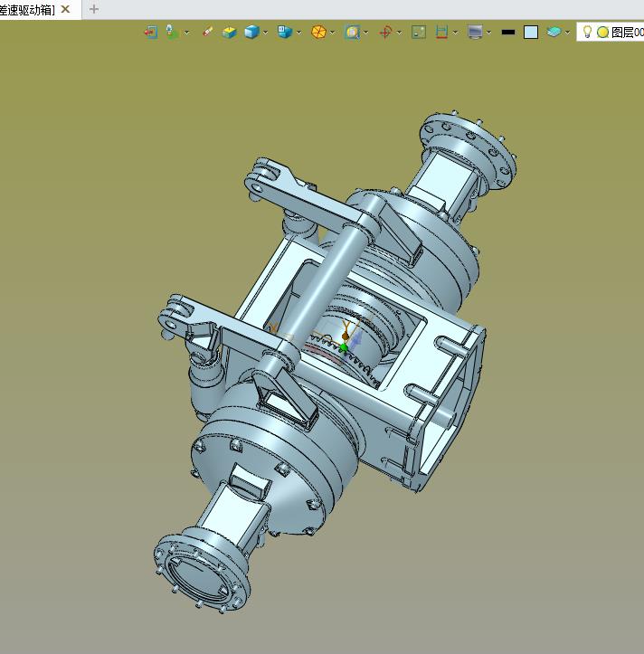
Task: Click the blue shaded cube icon
Action: (251, 32)
